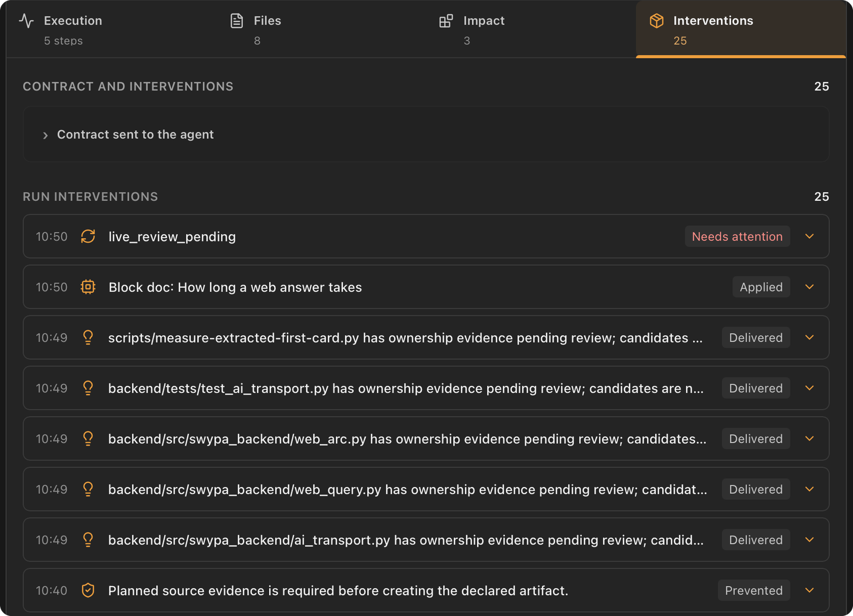The width and height of the screenshot is (853, 616).
Task: Expand the live_review_pending row chevron
Action: click(809, 236)
